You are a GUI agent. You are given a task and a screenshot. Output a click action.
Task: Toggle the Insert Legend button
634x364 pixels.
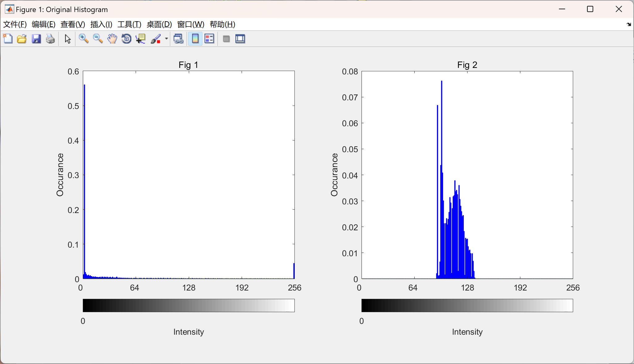[209, 39]
